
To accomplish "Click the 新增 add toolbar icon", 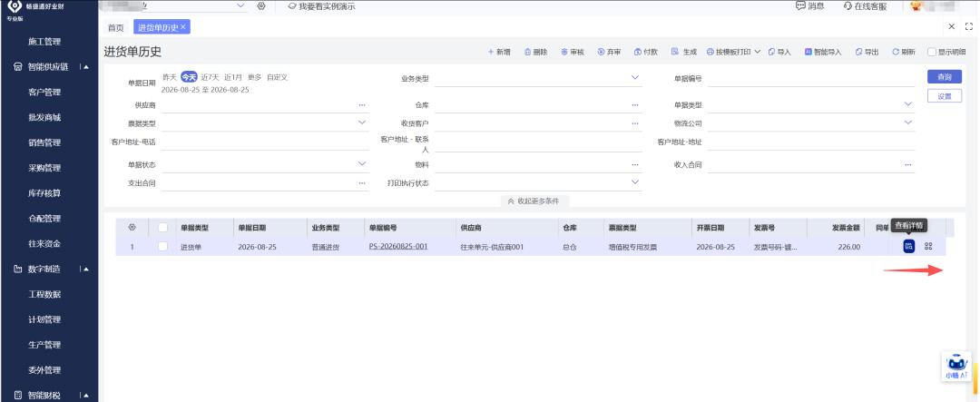I will pos(491,52).
